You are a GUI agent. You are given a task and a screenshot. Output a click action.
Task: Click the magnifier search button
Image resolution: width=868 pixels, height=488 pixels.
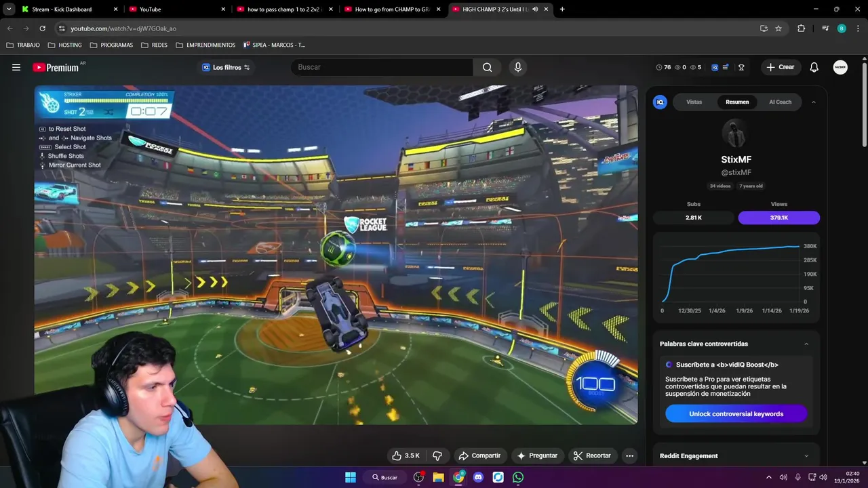[x=488, y=67]
